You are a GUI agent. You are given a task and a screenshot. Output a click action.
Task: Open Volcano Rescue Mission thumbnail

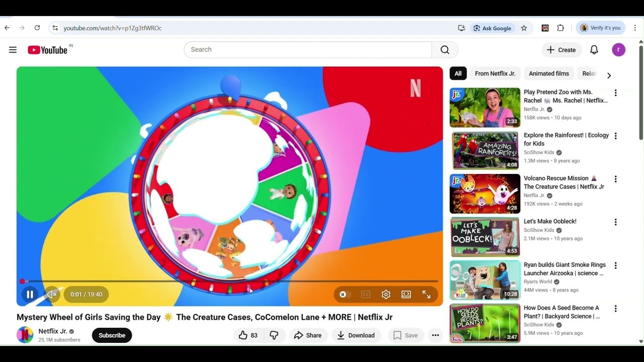click(485, 194)
